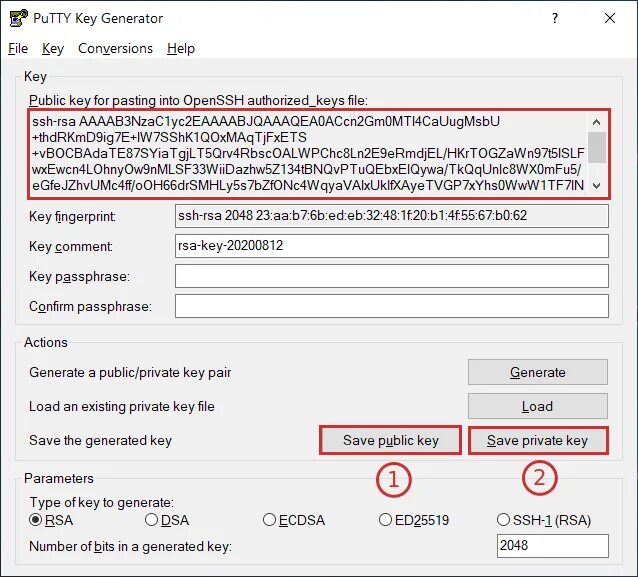Open the Key menu
Image resolution: width=638 pixels, height=577 pixels.
pos(53,48)
